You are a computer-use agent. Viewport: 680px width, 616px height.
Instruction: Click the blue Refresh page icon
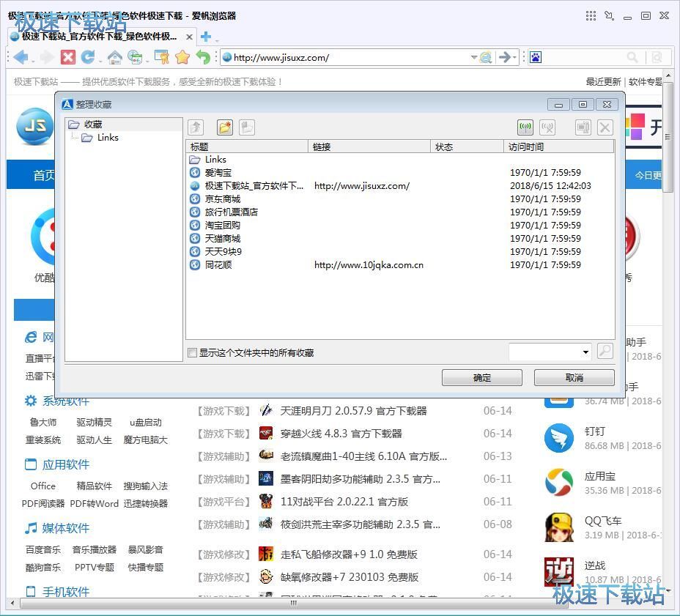click(88, 57)
